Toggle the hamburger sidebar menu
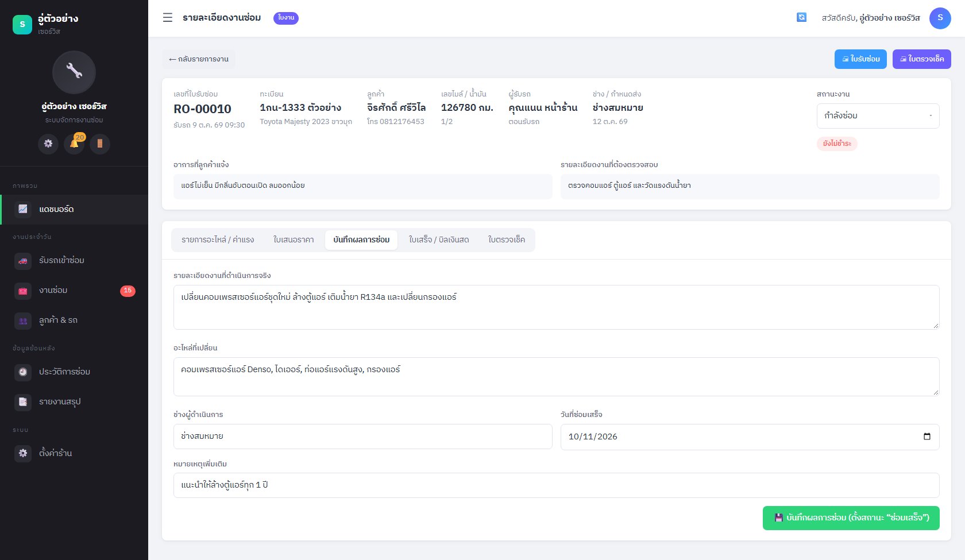 tap(168, 18)
